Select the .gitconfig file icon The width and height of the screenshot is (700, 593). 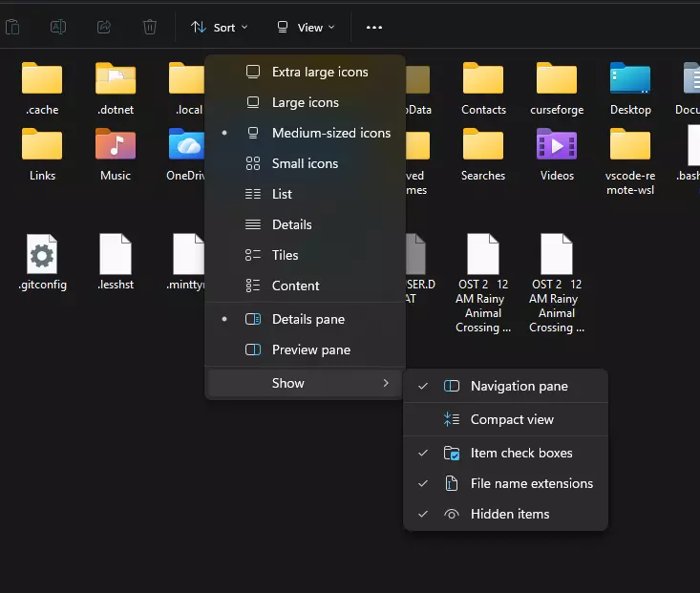pos(42,255)
